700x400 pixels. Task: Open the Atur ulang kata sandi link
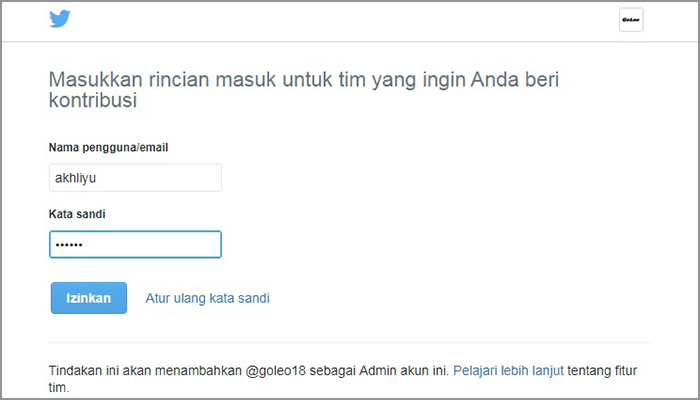207,298
